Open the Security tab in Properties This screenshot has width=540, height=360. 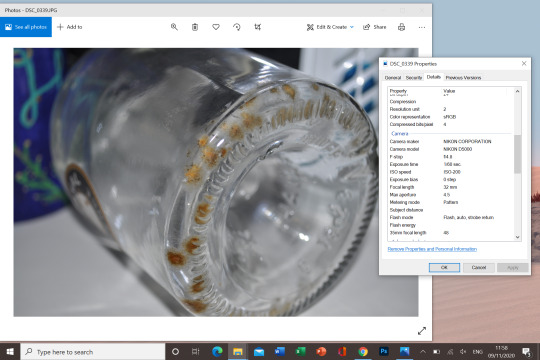414,78
